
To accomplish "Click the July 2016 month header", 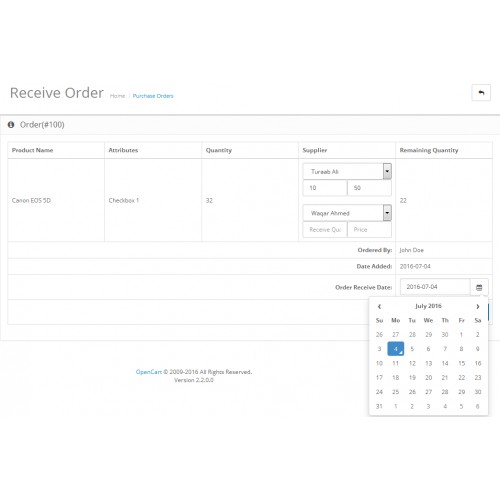I will [x=428, y=306].
